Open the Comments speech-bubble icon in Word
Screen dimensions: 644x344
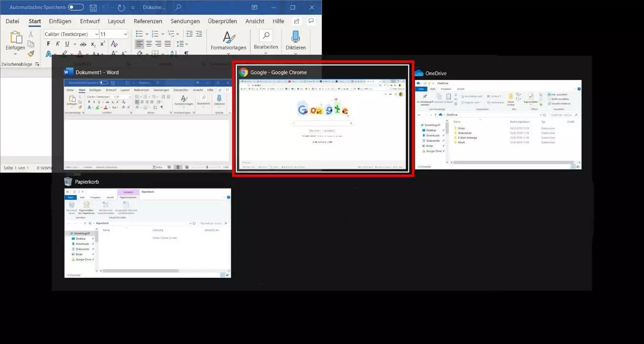tap(311, 21)
